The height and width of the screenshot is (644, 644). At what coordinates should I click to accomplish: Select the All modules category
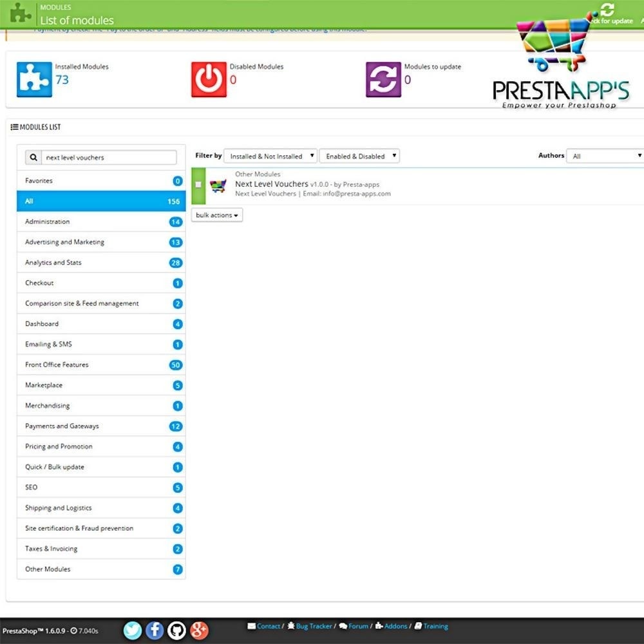101,201
